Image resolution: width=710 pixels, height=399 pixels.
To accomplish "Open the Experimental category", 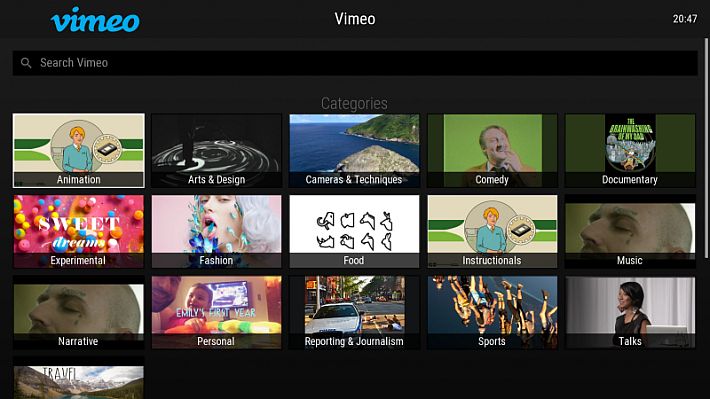I will click(79, 231).
